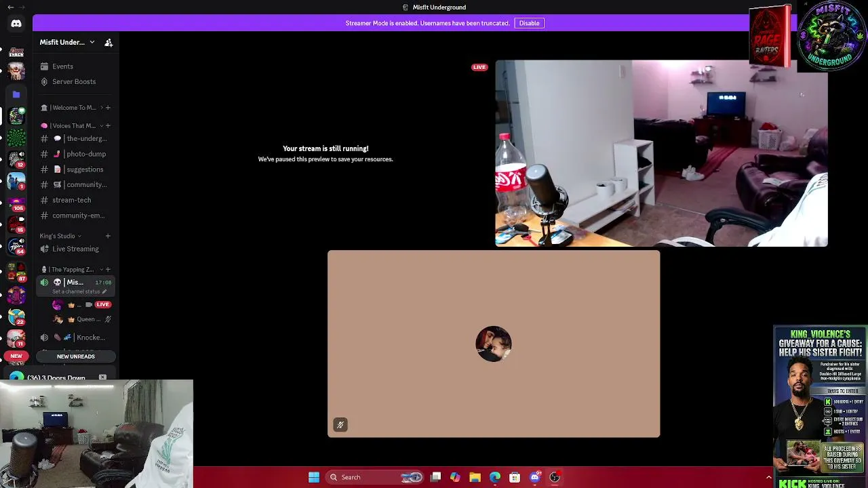Click the muted microphone icon on the tan tile
868x488 pixels.
pyautogui.click(x=340, y=425)
